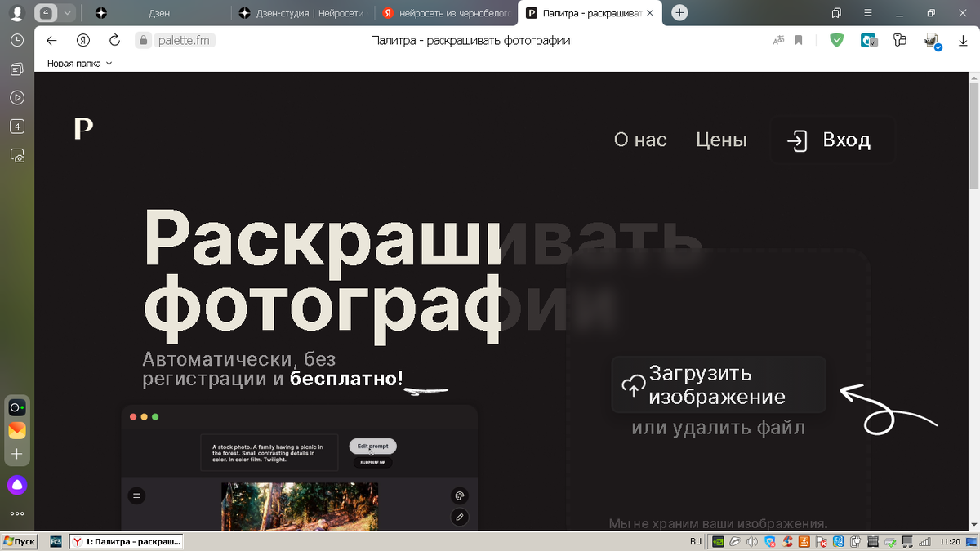This screenshot has height=551, width=980.
Task: Click the demo palette circle icon
Action: tap(459, 495)
